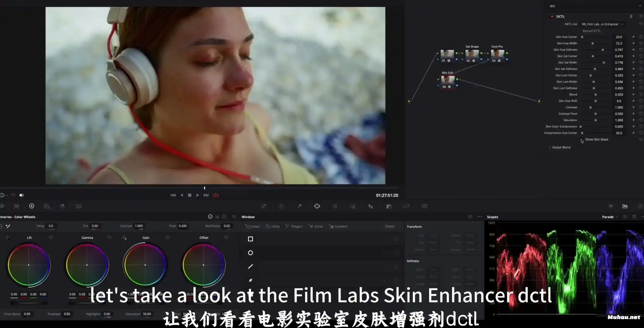The image size is (644, 328).
Task: Click the loop playback icon
Action: pyautogui.click(x=216, y=195)
